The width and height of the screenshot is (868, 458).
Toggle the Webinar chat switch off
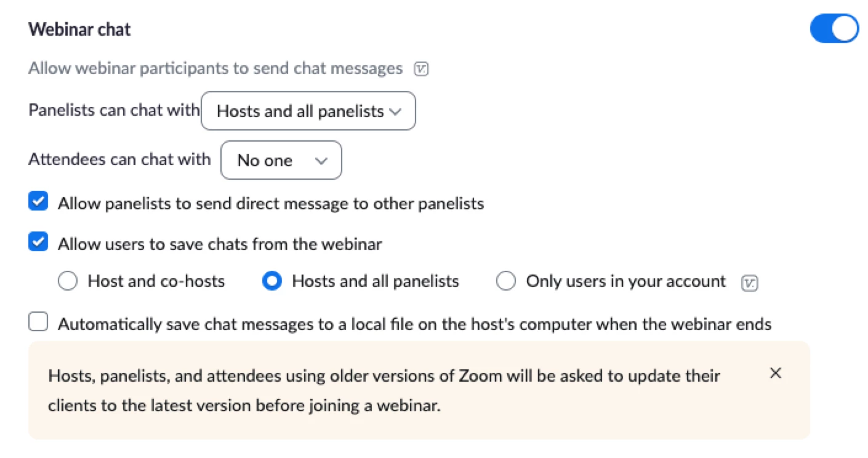coord(834,29)
